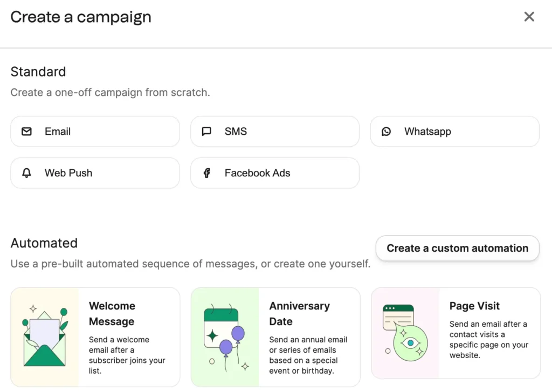Choose the SMS campaign option

pyautogui.click(x=275, y=132)
